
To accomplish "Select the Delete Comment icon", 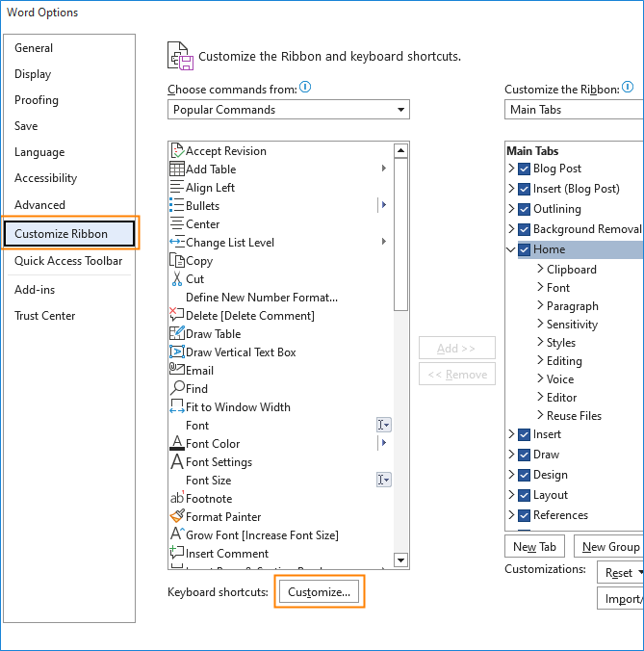I will click(177, 315).
